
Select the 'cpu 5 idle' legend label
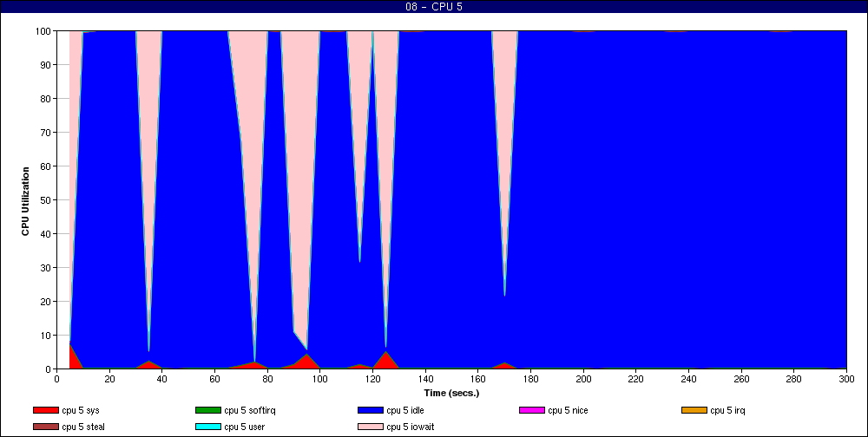(x=405, y=410)
